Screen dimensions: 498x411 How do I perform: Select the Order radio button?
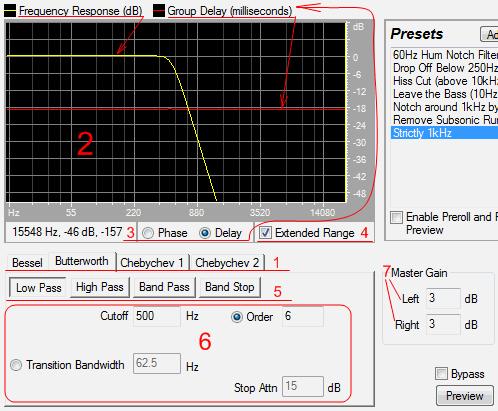(237, 317)
